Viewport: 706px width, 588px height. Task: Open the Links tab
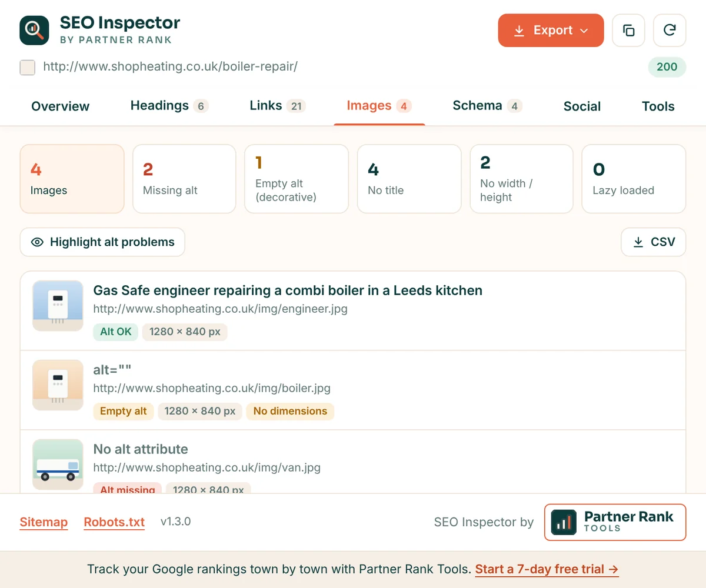point(278,106)
